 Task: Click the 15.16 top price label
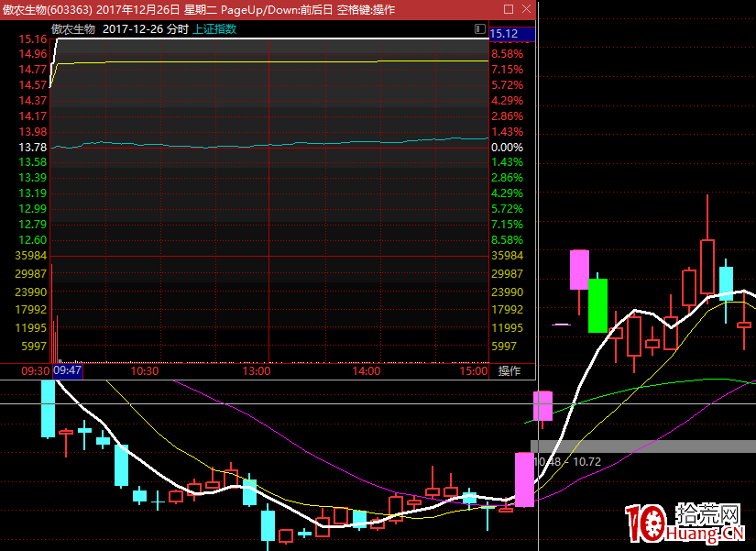point(33,39)
